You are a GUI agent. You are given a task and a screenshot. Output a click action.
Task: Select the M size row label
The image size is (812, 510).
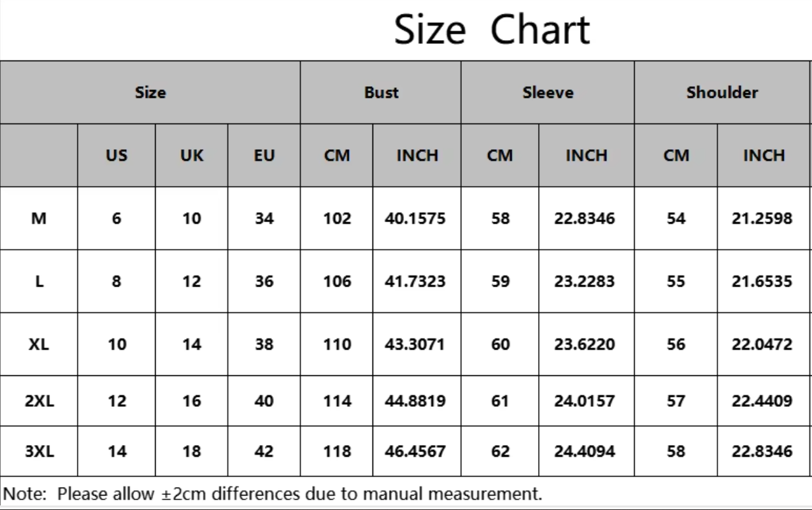[x=39, y=219]
